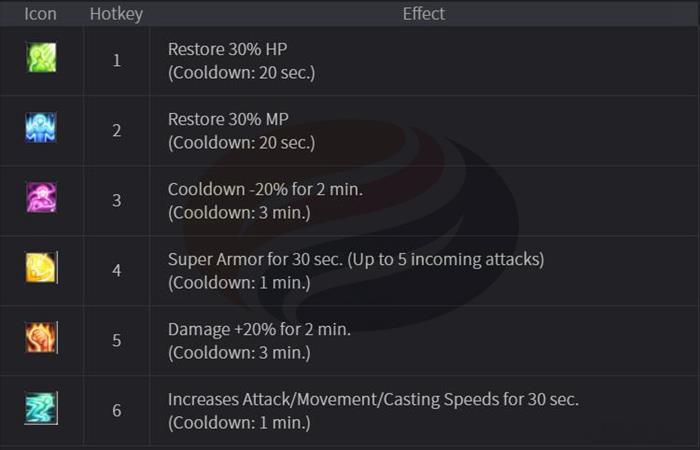The height and width of the screenshot is (450, 700).
Task: Click the Icon column header
Action: 41,14
